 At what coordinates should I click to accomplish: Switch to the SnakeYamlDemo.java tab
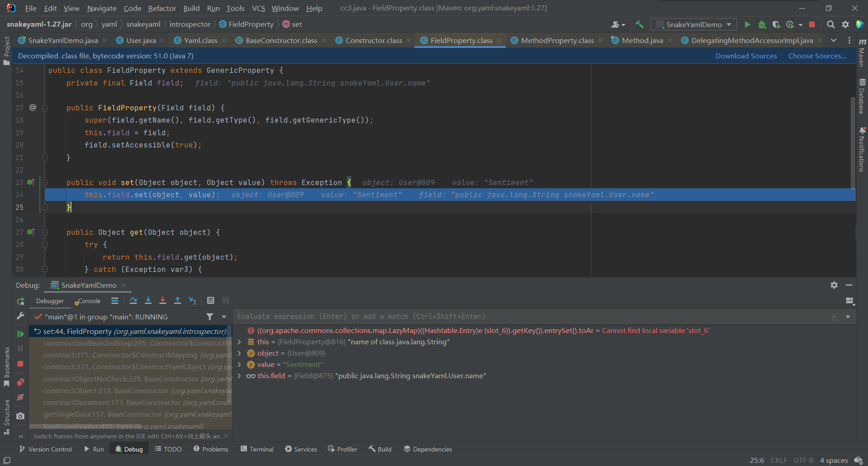(x=63, y=40)
